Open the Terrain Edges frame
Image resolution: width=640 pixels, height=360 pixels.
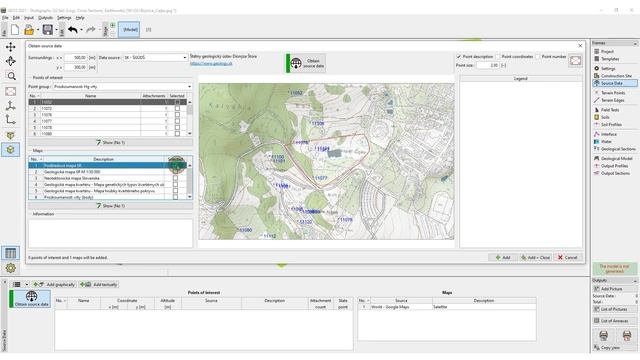click(x=612, y=100)
